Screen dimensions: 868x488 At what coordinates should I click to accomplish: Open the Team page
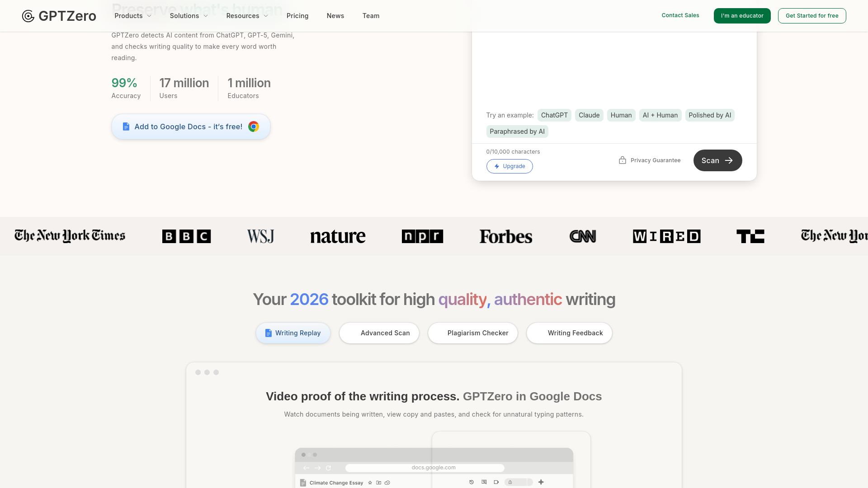371,16
